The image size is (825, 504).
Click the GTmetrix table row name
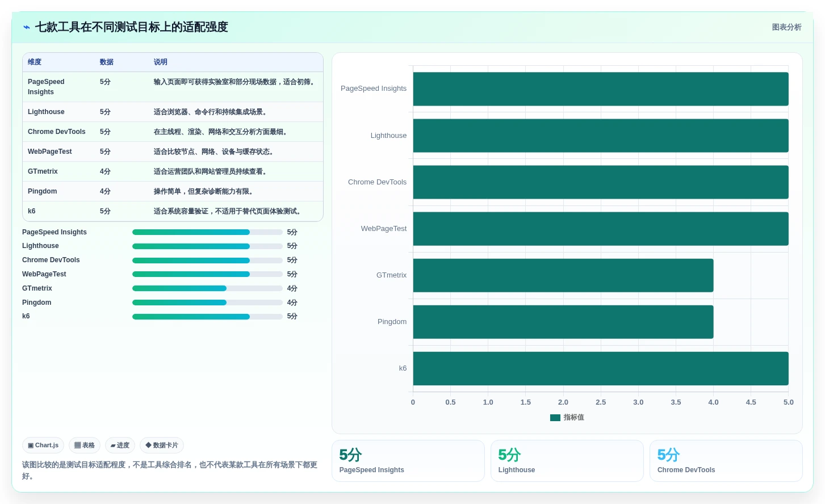click(x=43, y=171)
